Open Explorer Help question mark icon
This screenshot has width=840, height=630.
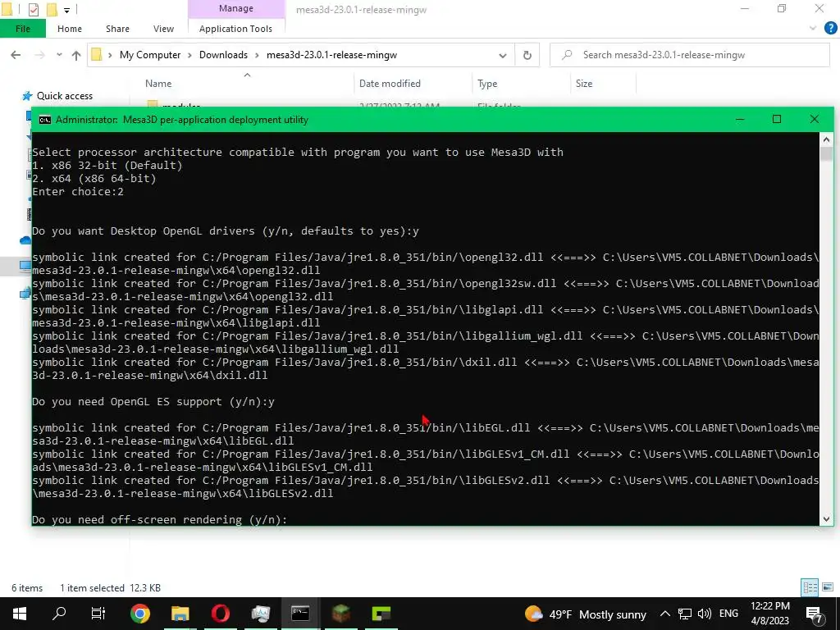[830, 29]
